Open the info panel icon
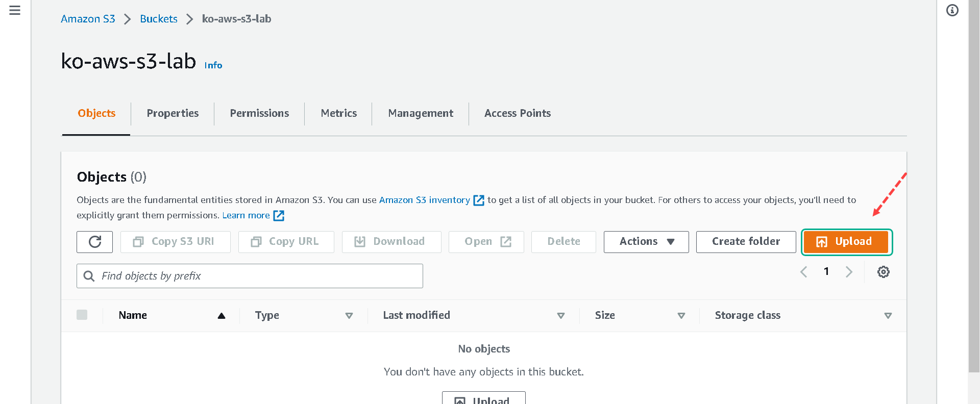The height and width of the screenshot is (404, 980). tap(952, 10)
